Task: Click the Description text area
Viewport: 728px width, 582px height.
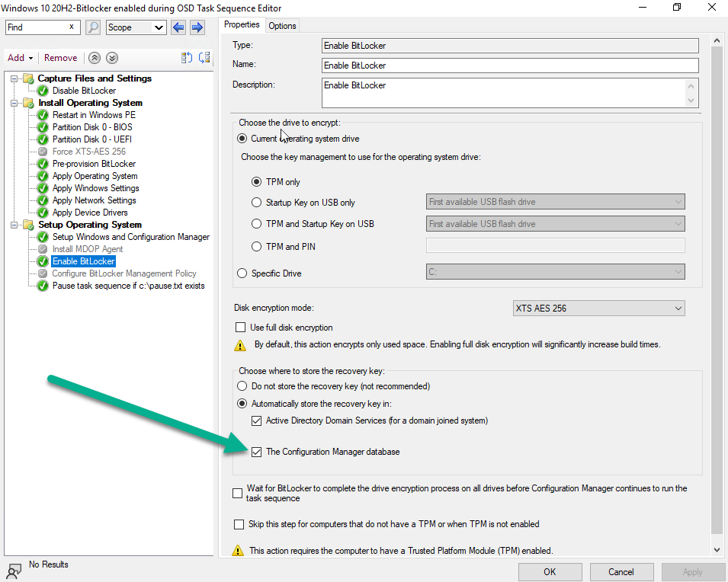Action: pyautogui.click(x=504, y=93)
